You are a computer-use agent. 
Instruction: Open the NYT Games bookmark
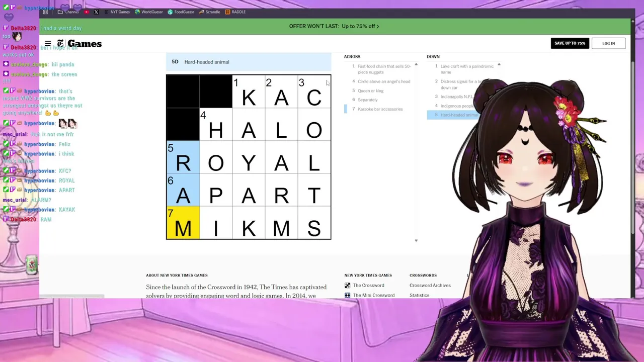pos(116,12)
